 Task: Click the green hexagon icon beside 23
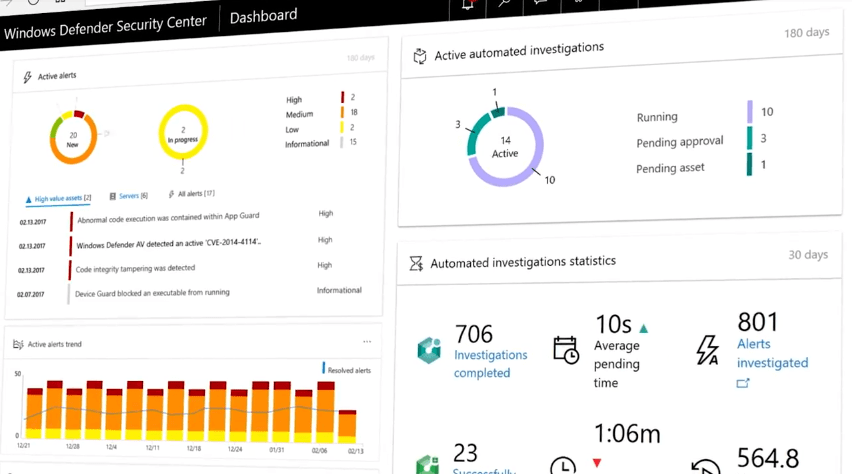(428, 465)
